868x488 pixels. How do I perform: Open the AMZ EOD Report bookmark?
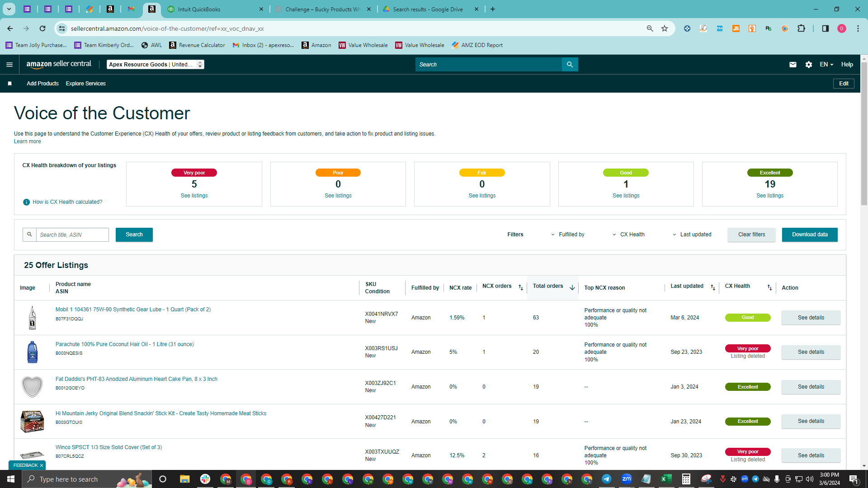(x=477, y=45)
